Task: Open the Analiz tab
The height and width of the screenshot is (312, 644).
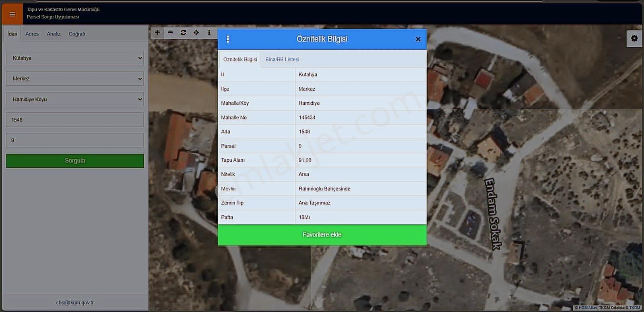Action: [x=54, y=34]
